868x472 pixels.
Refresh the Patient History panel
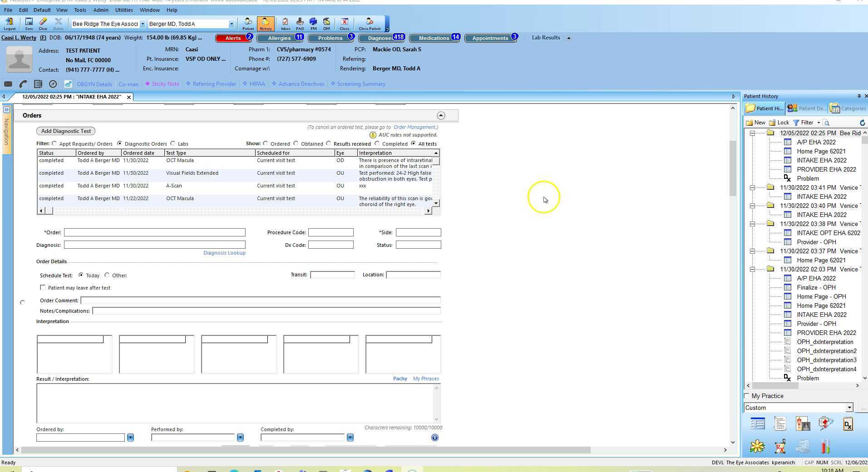tap(862, 123)
